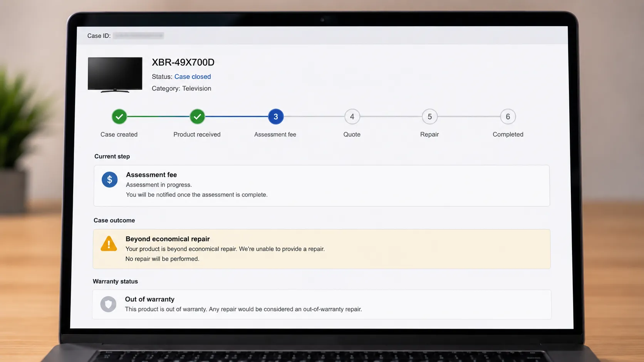Click the blue dollar sign assessment icon

click(x=110, y=180)
